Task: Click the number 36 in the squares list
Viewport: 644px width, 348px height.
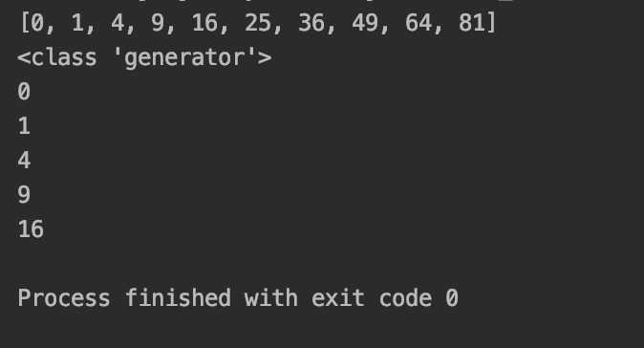Action: tap(311, 23)
